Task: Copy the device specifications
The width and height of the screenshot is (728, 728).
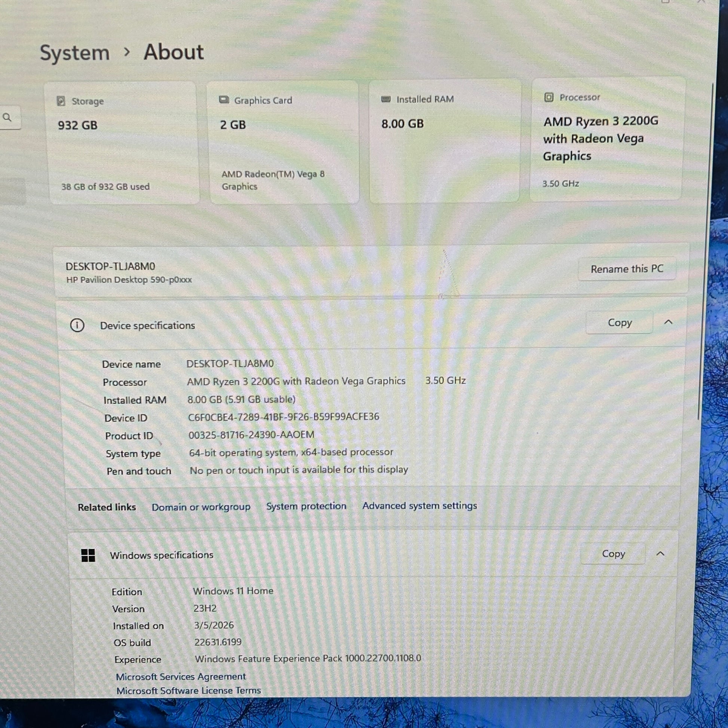Action: point(620,322)
